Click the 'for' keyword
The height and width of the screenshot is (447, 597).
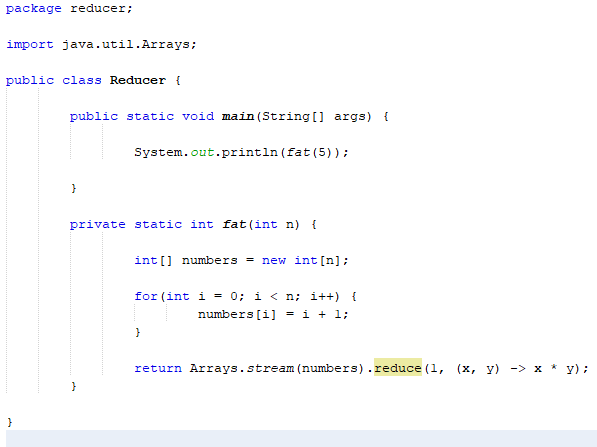point(146,296)
